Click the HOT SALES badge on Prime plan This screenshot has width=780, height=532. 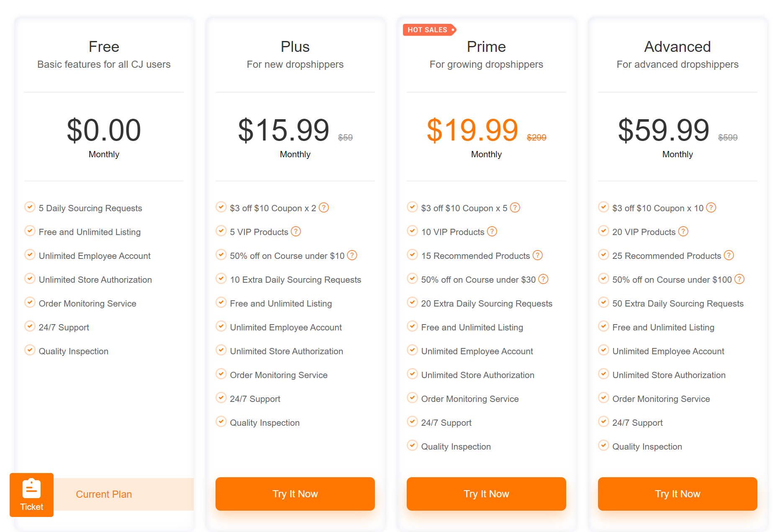429,30
